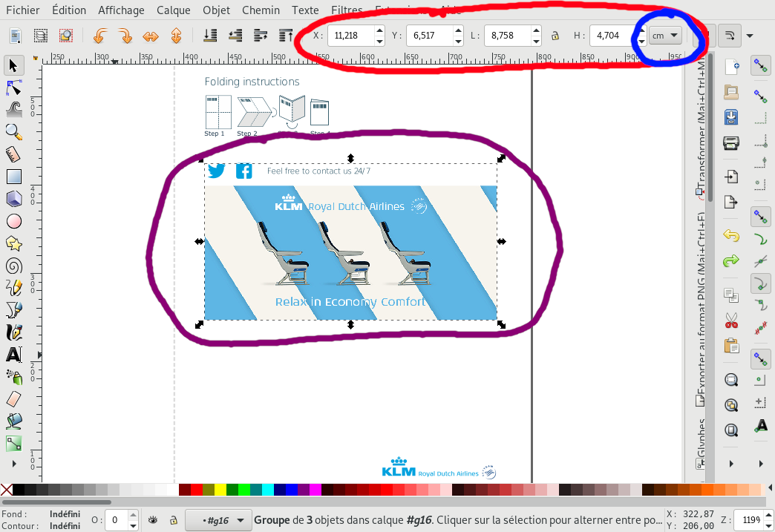Flip selection horizontally
Viewport: 775px width, 532px height.
click(x=150, y=36)
